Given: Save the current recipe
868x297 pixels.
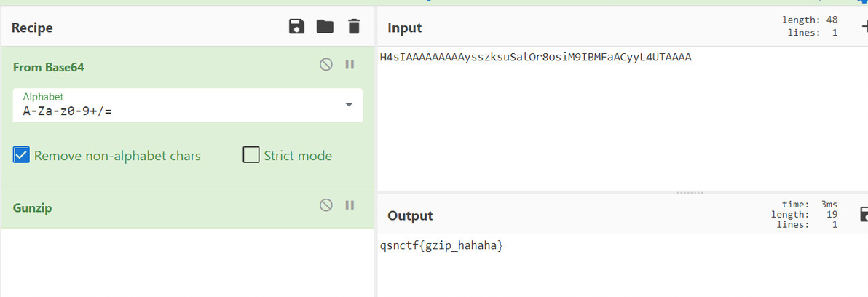Looking at the screenshot, I should [x=296, y=27].
